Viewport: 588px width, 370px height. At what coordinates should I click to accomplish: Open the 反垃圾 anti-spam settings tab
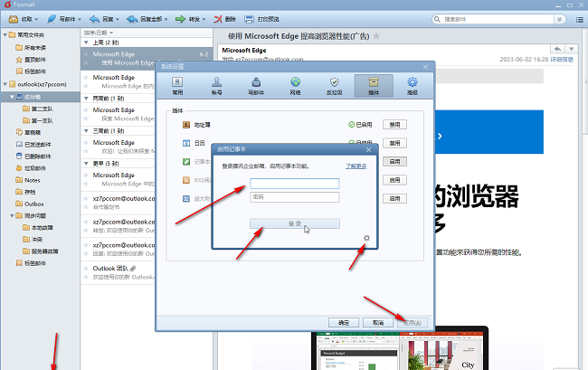(x=334, y=86)
